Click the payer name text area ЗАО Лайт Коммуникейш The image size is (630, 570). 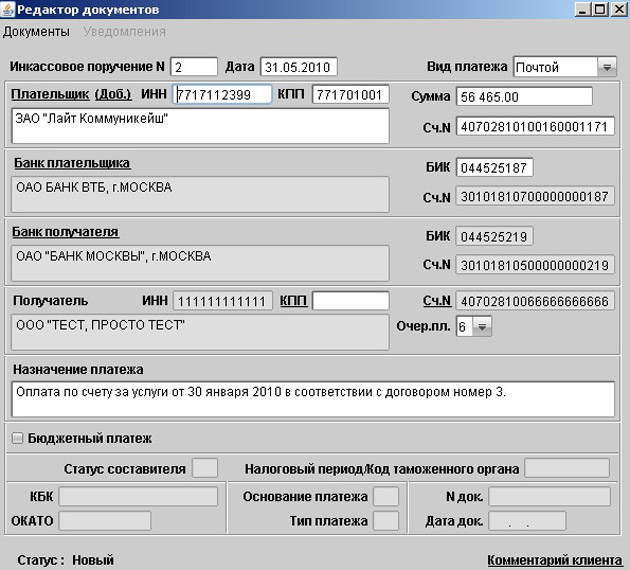pyautogui.click(x=200, y=125)
